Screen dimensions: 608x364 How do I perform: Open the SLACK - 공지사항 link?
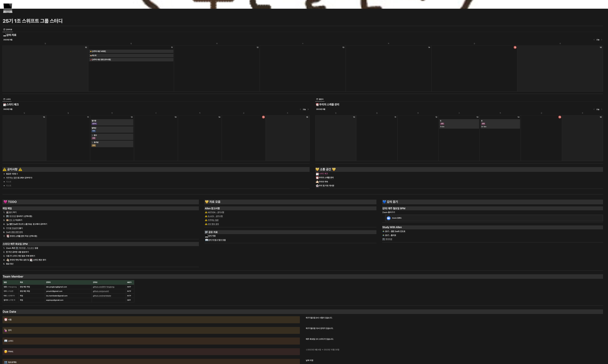point(215,216)
